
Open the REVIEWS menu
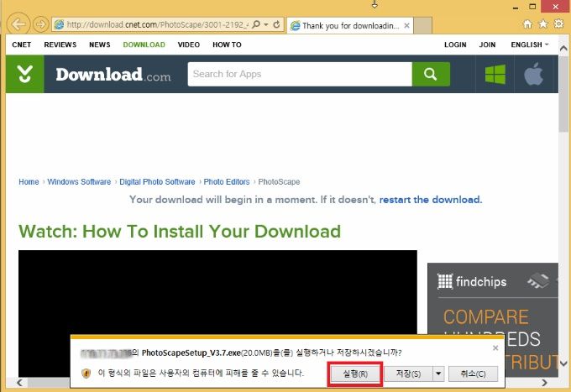pos(60,44)
